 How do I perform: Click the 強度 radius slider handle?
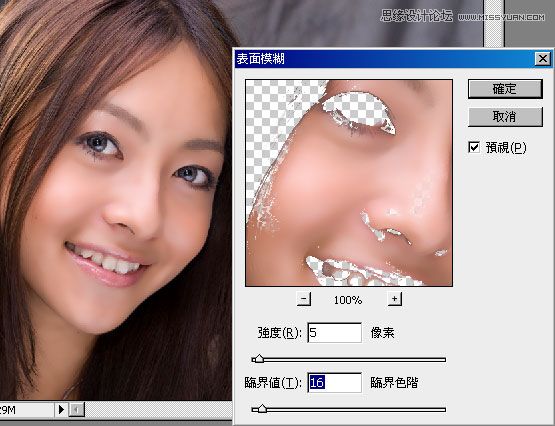click(x=259, y=359)
